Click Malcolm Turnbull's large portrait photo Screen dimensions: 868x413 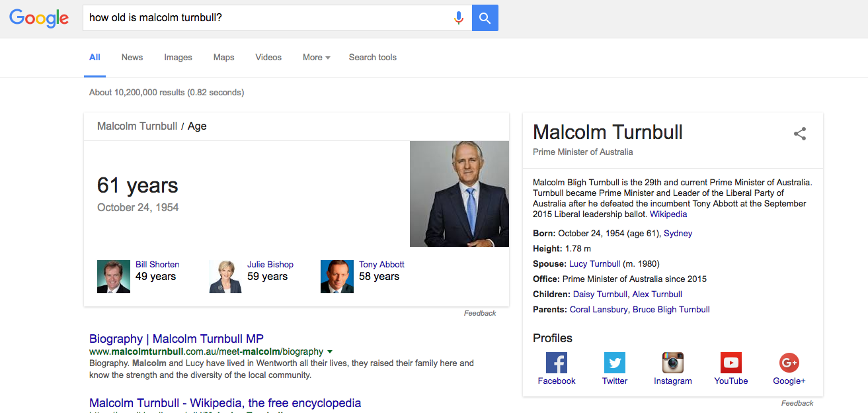point(459,194)
